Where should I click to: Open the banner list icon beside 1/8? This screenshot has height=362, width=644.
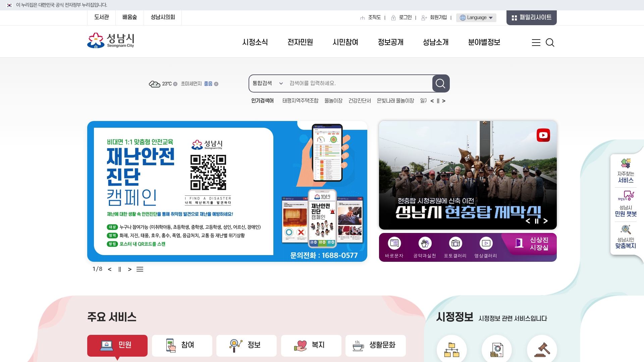140,269
